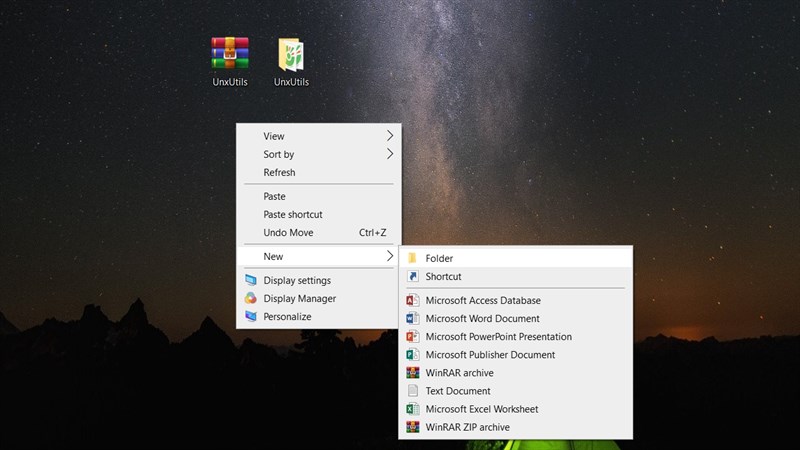Create a new Microsoft Excel Worksheet
The image size is (800, 450).
482,409
